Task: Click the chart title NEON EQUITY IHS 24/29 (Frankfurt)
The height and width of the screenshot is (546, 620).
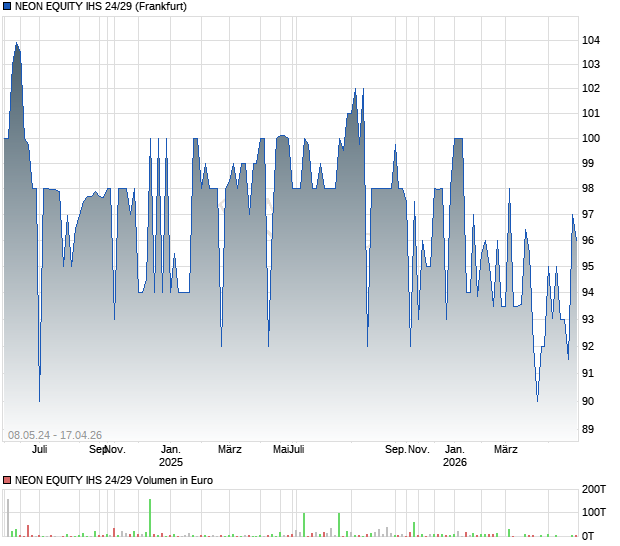Action: pyautogui.click(x=101, y=6)
